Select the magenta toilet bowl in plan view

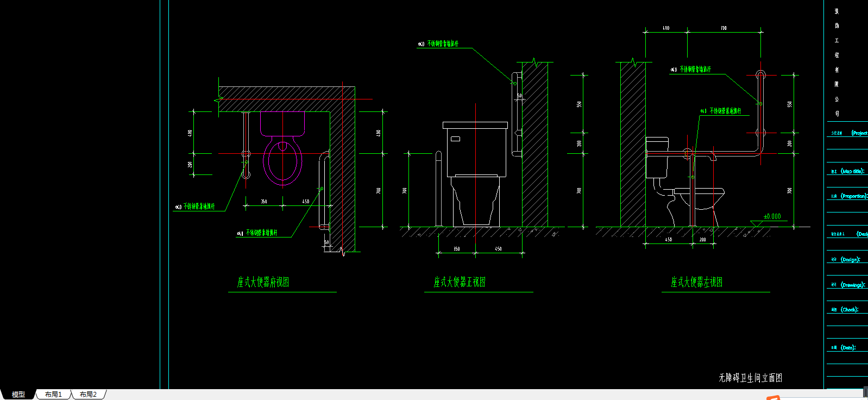click(x=282, y=161)
